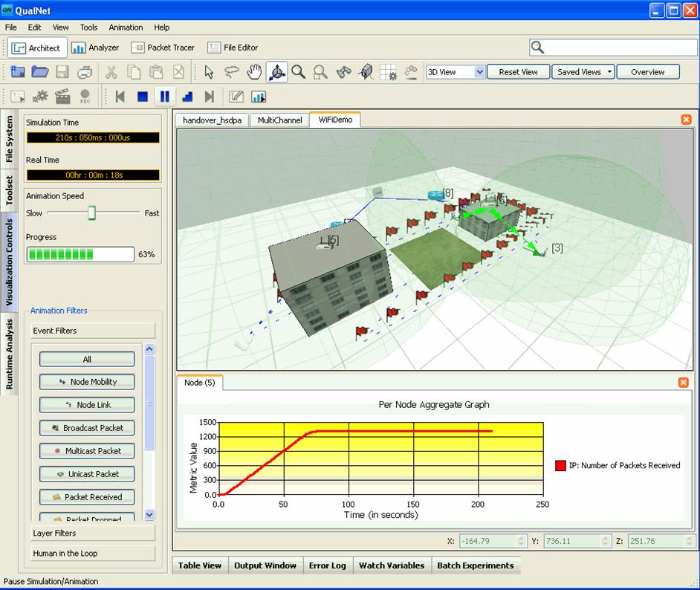Copy with the two-pages icon
This screenshot has height=590, width=700.
(134, 72)
